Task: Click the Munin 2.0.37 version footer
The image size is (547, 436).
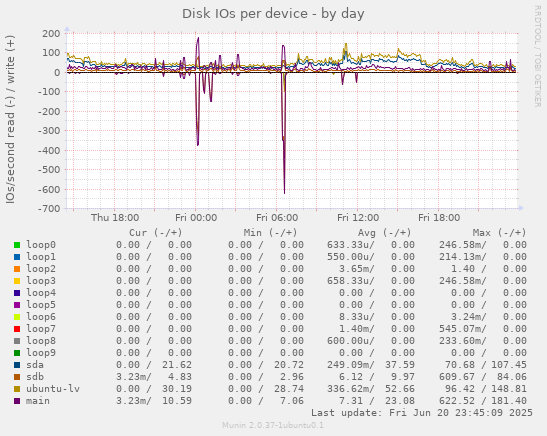Action: tap(273, 425)
